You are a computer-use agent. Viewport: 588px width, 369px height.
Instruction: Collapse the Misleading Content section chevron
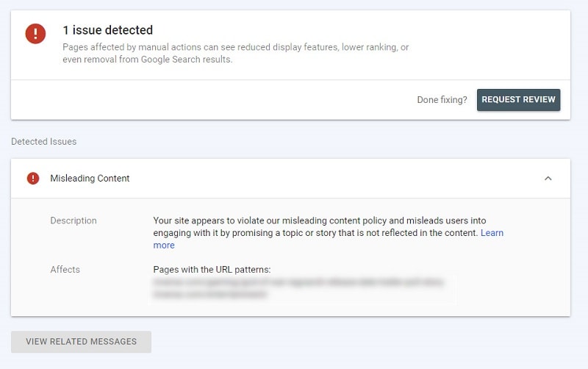click(548, 178)
